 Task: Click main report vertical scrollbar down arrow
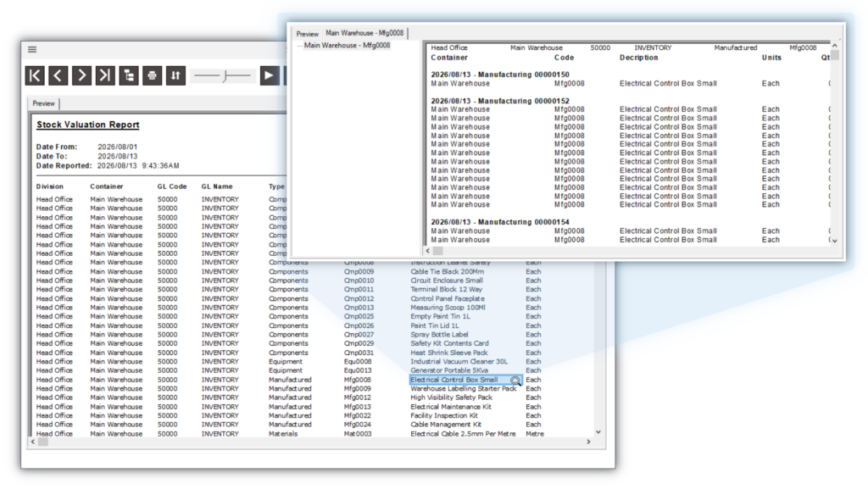598,431
